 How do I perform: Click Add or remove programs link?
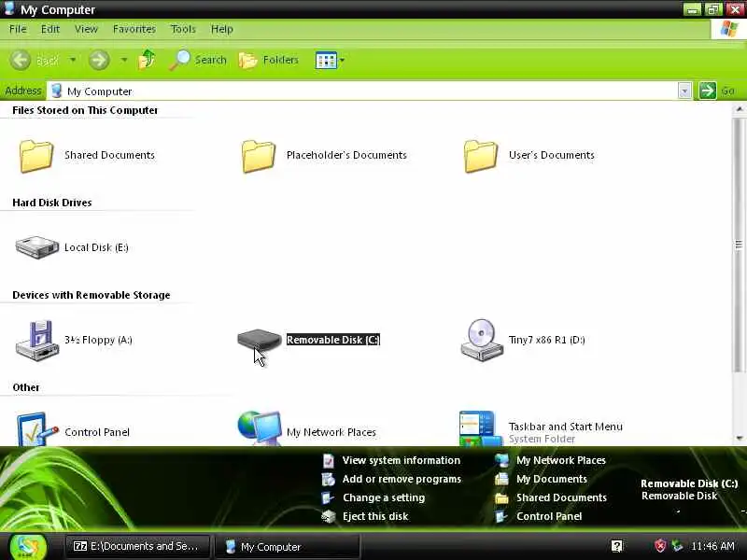click(402, 479)
